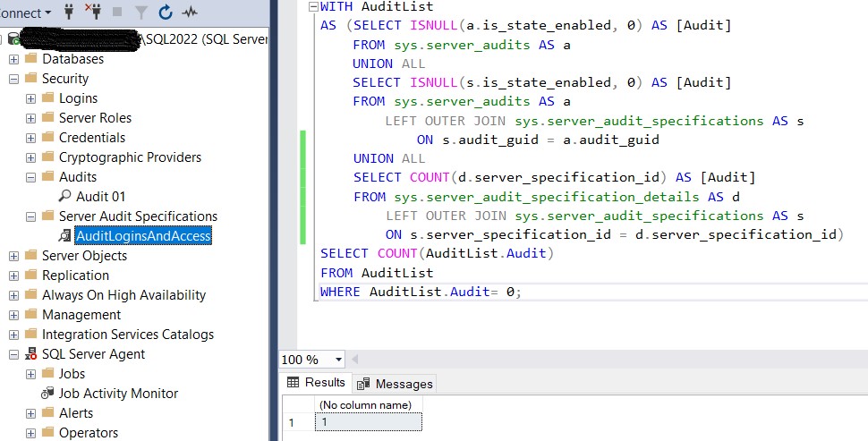Screen dimensions: 868x441
Task: Click the Filter funnel icon in toolbar
Action: pos(141,13)
